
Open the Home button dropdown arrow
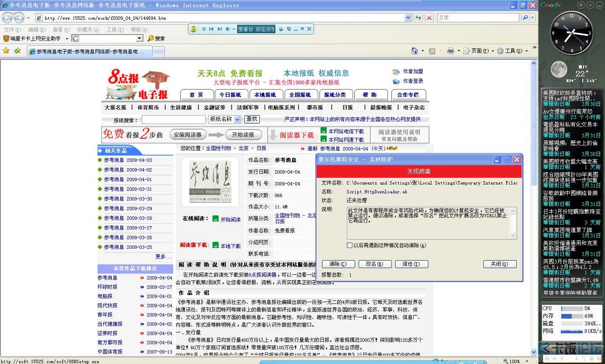click(423, 51)
